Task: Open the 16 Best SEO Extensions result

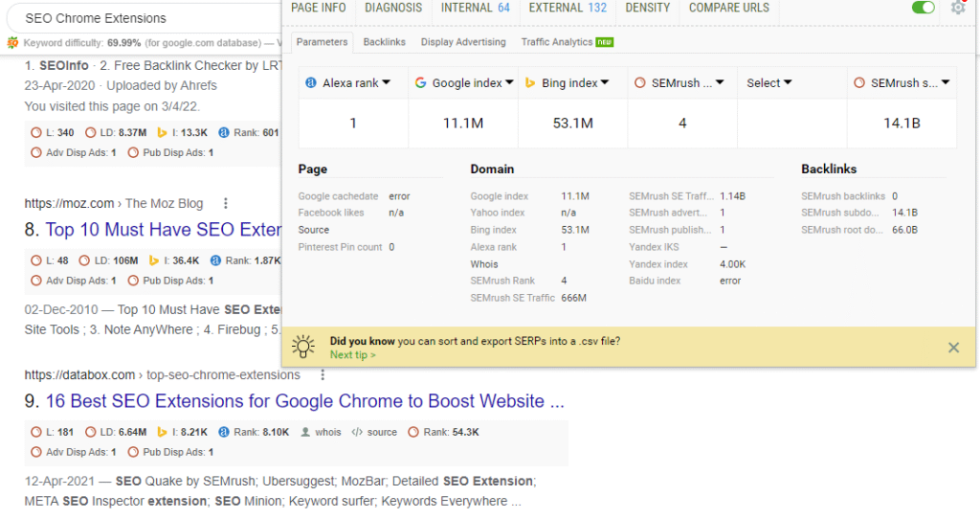Action: click(x=304, y=401)
